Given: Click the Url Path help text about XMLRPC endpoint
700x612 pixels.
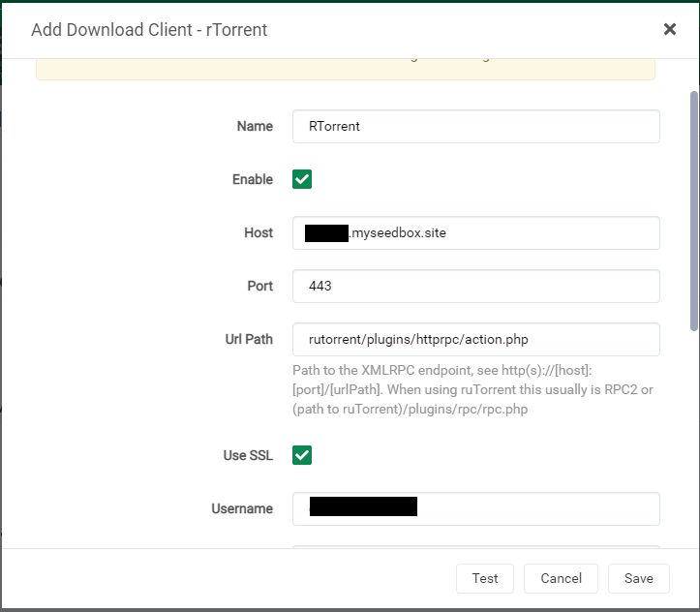Looking at the screenshot, I should click(472, 389).
